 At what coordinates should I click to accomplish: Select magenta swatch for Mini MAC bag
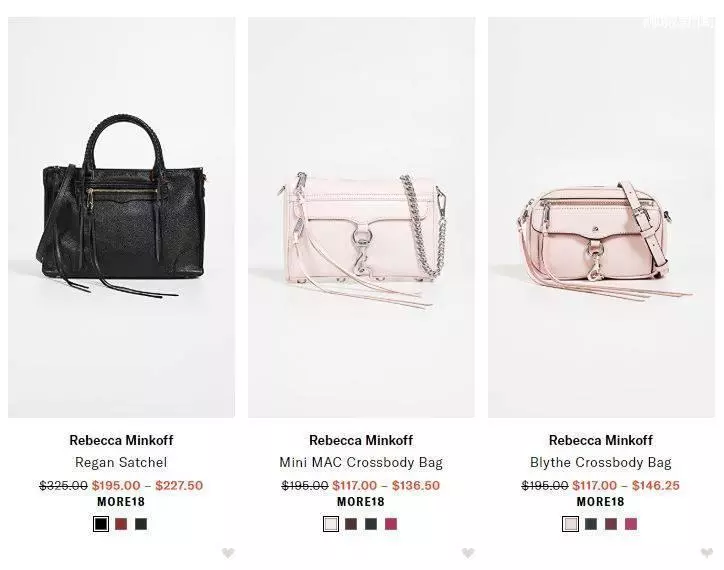(x=391, y=524)
